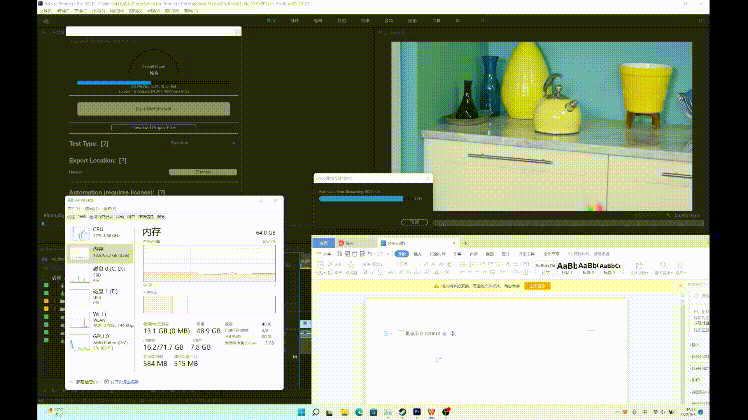Screen dimensions: 748x420
Task: Select CPU in Task Manager sidebar
Action: pos(97,232)
